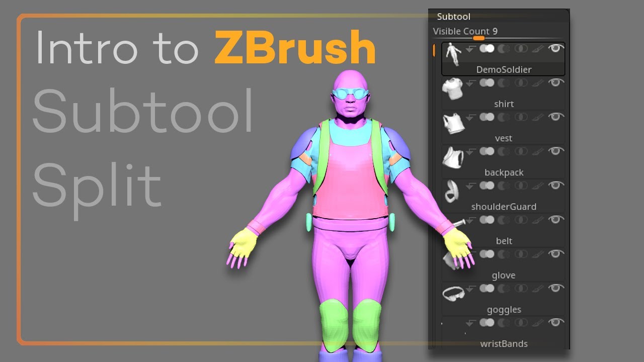Viewport: 644px width, 362px height.
Task: Toggle visibility of wristBands subtool
Action: click(x=555, y=322)
